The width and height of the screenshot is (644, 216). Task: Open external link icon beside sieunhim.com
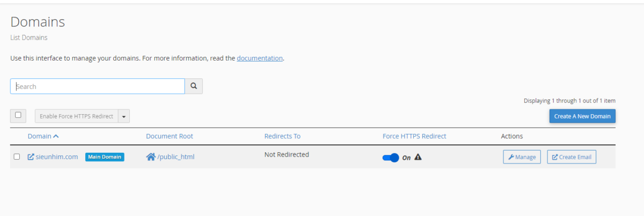(31, 157)
